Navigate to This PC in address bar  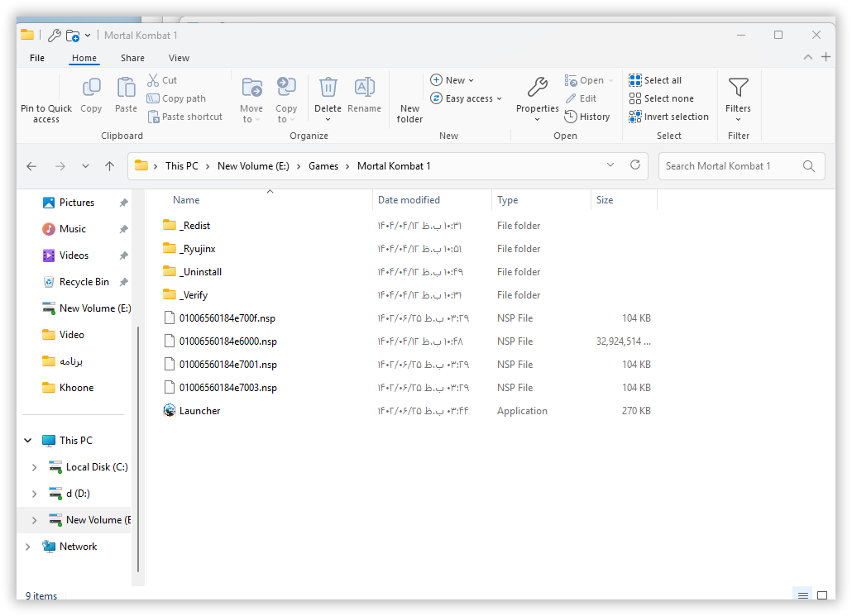[x=182, y=166]
